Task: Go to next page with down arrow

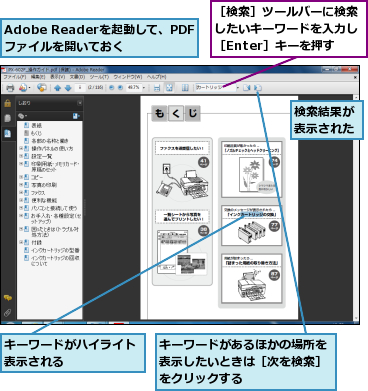Action: [x=68, y=88]
